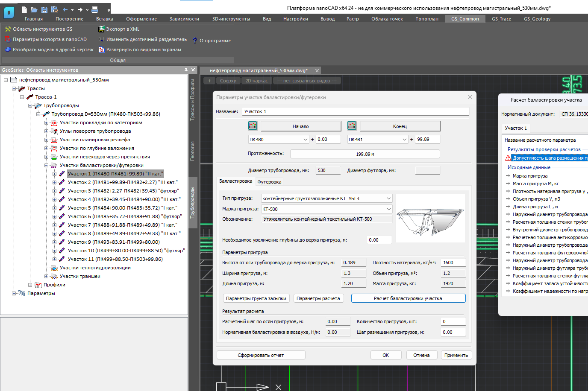This screenshot has height=391, width=588.
Task: Switch to the GS_Trace ribbon tab
Action: [501, 18]
